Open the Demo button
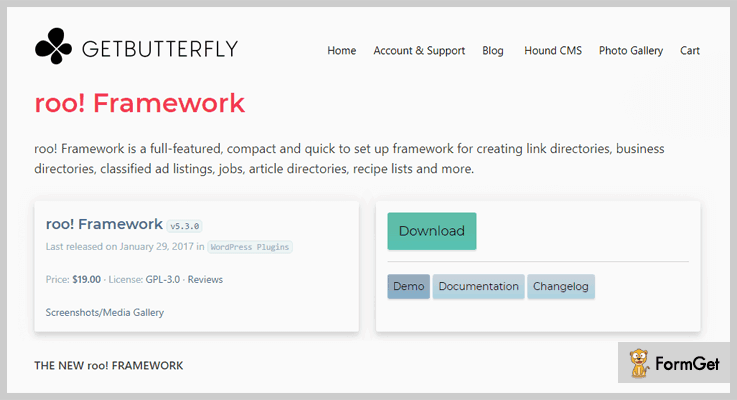The width and height of the screenshot is (737, 400). (408, 286)
